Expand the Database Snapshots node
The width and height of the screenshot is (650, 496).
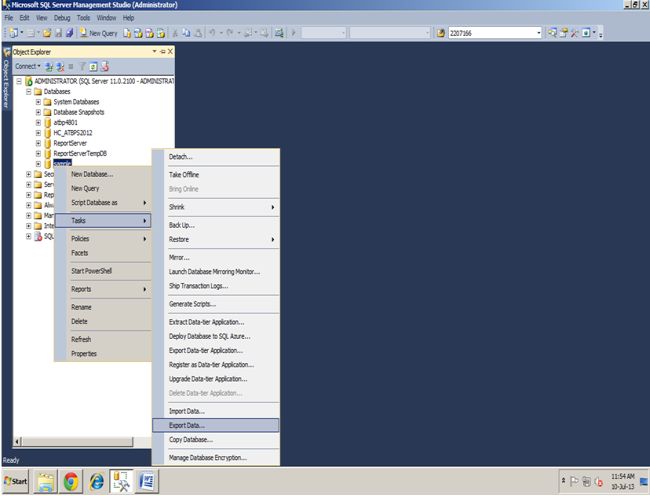(38, 112)
